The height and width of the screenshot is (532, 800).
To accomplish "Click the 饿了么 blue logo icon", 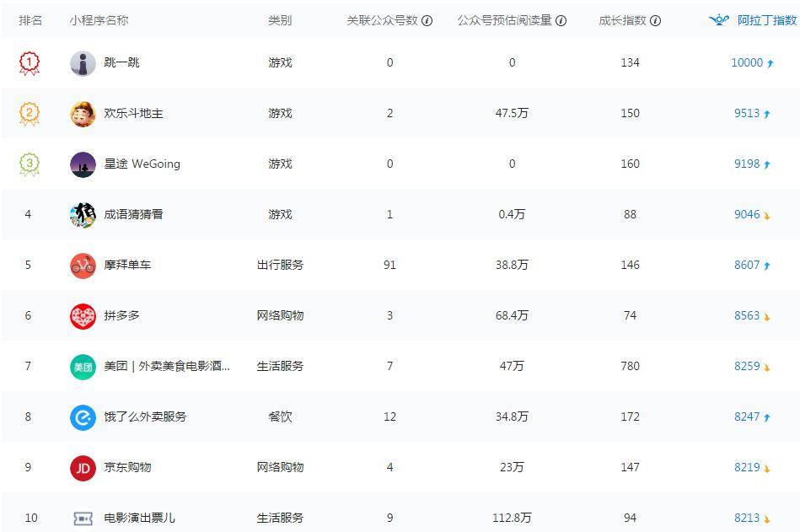I will (x=83, y=417).
